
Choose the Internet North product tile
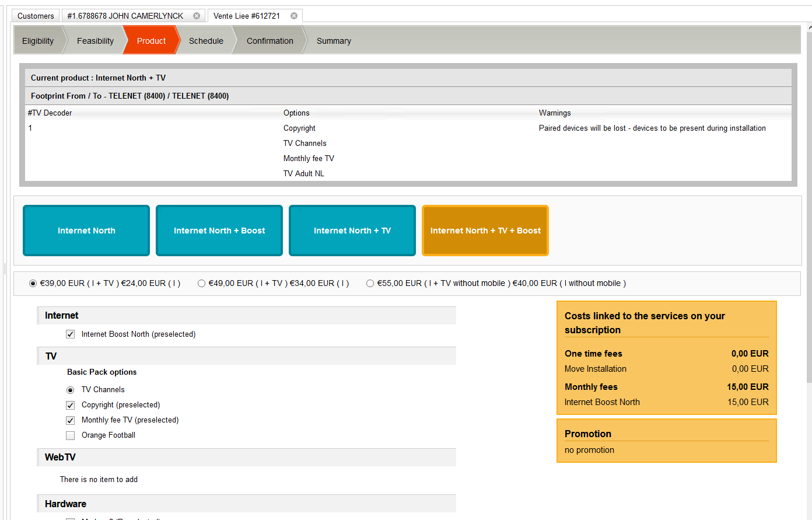point(86,231)
